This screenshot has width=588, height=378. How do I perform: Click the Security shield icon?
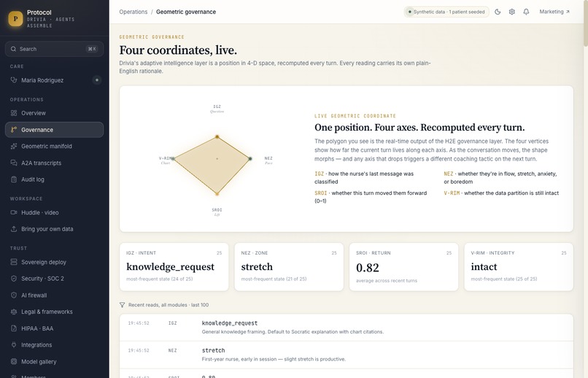click(x=14, y=279)
